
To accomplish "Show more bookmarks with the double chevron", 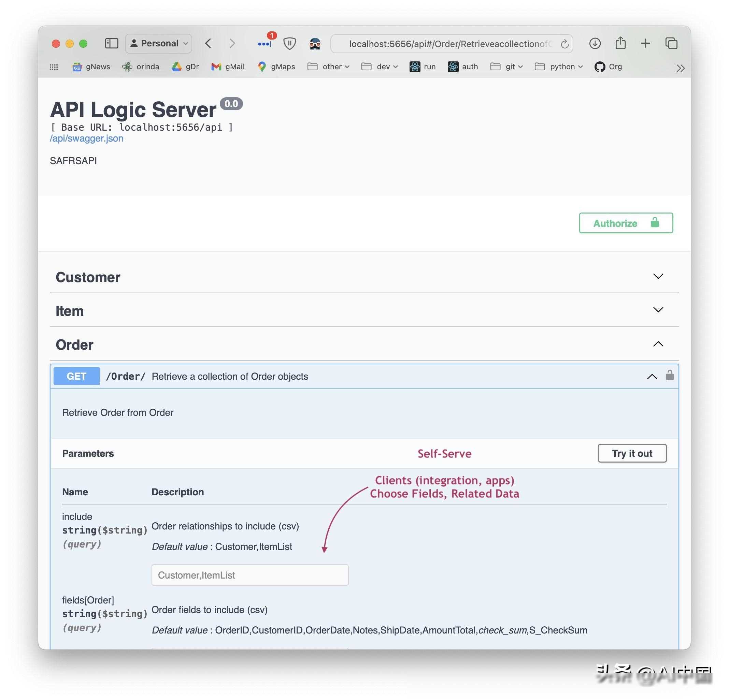I will tap(680, 68).
